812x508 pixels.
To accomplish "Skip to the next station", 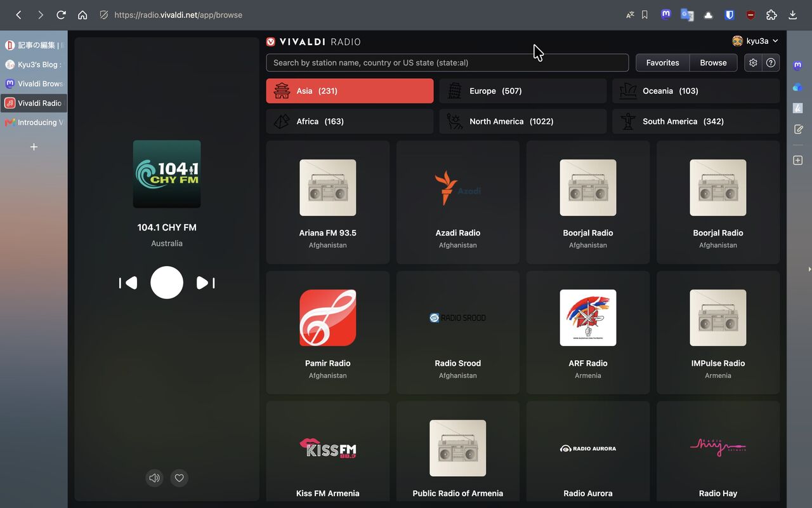I will tap(206, 283).
